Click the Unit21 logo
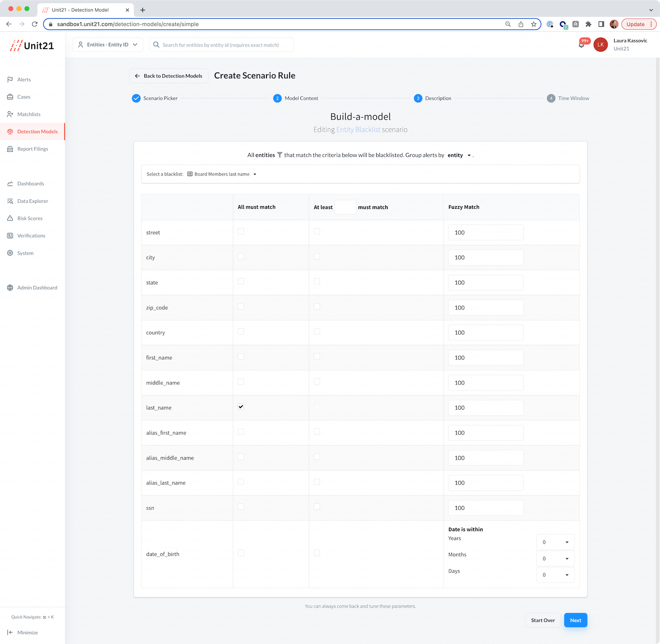The image size is (660, 644). [32, 45]
